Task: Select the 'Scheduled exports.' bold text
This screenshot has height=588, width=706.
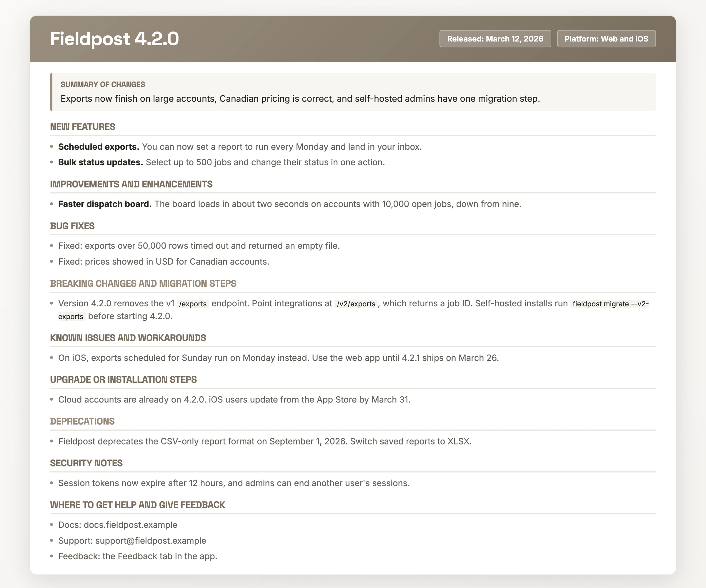Action: [99, 147]
